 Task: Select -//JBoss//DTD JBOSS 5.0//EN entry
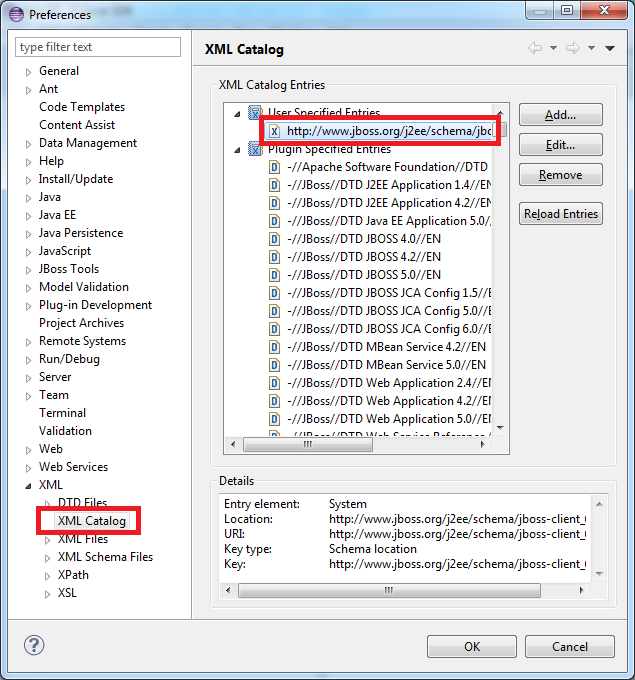363,275
